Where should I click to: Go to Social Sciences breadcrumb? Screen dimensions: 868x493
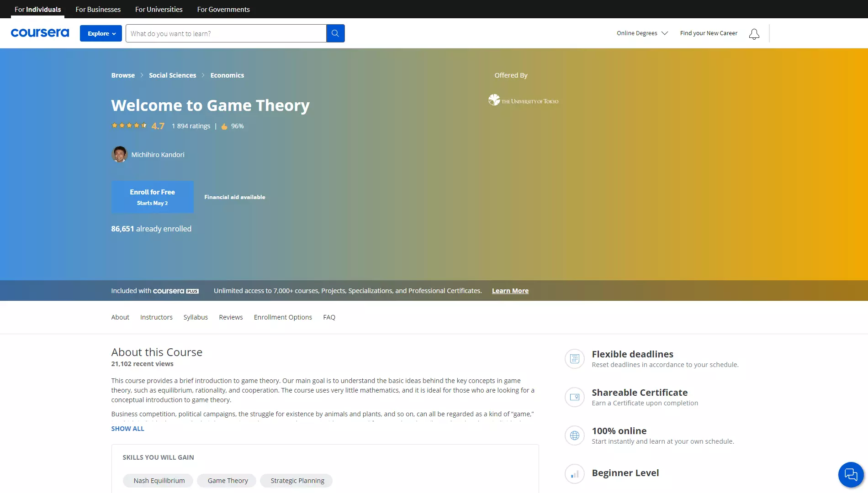[x=172, y=75]
